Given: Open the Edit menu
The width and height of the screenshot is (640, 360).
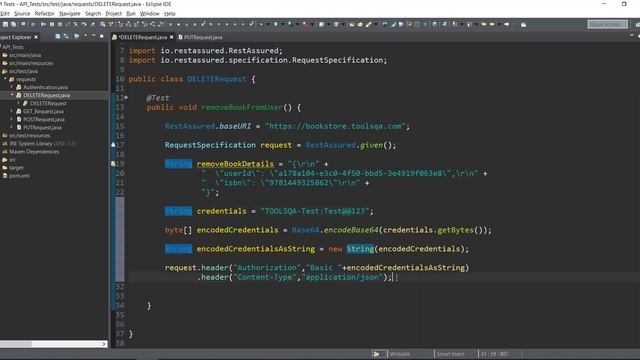Looking at the screenshot, I should [x=5, y=13].
